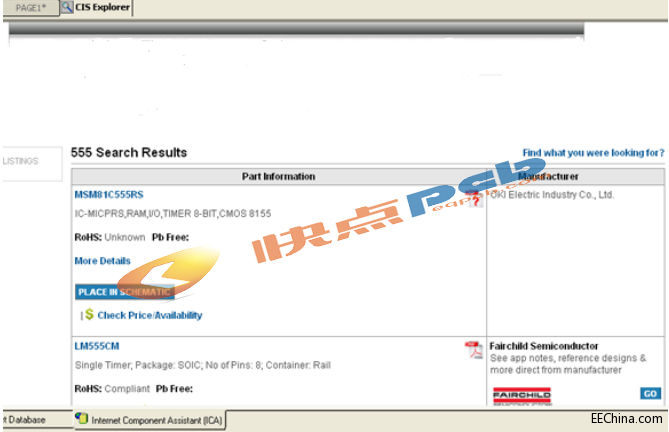This screenshot has width=669, height=432.
Task: Select the CIS Explorer tab
Action: (x=96, y=7)
